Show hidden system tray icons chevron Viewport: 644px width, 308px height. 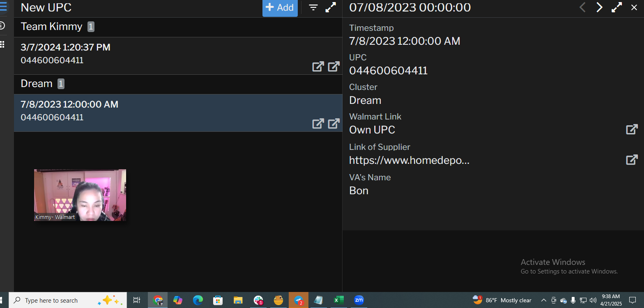[543, 300]
